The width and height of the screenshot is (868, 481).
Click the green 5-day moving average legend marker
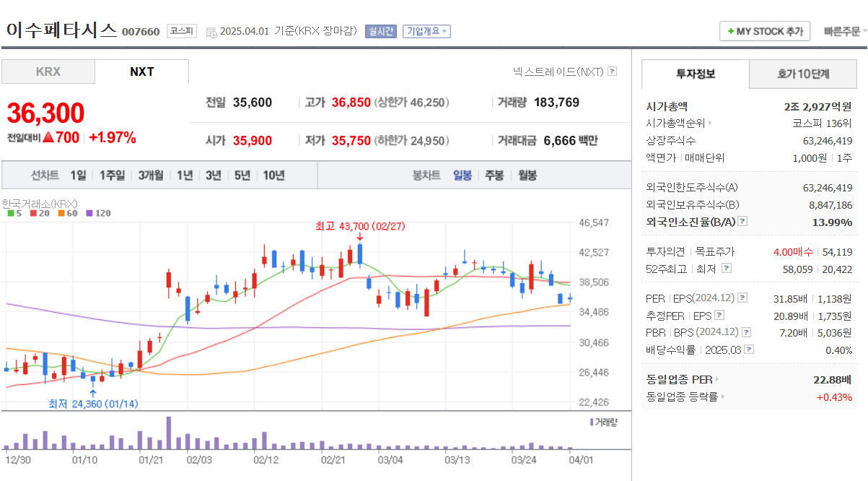(10, 213)
